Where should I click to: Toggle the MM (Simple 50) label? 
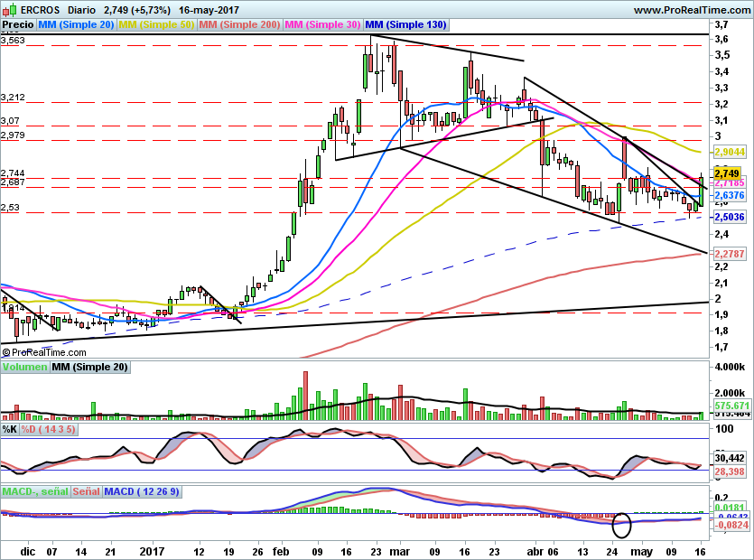156,25
